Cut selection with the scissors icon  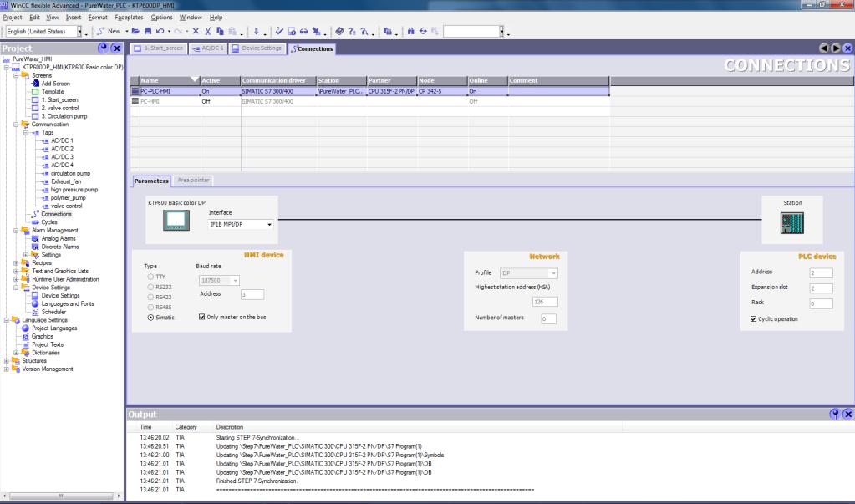coord(208,31)
